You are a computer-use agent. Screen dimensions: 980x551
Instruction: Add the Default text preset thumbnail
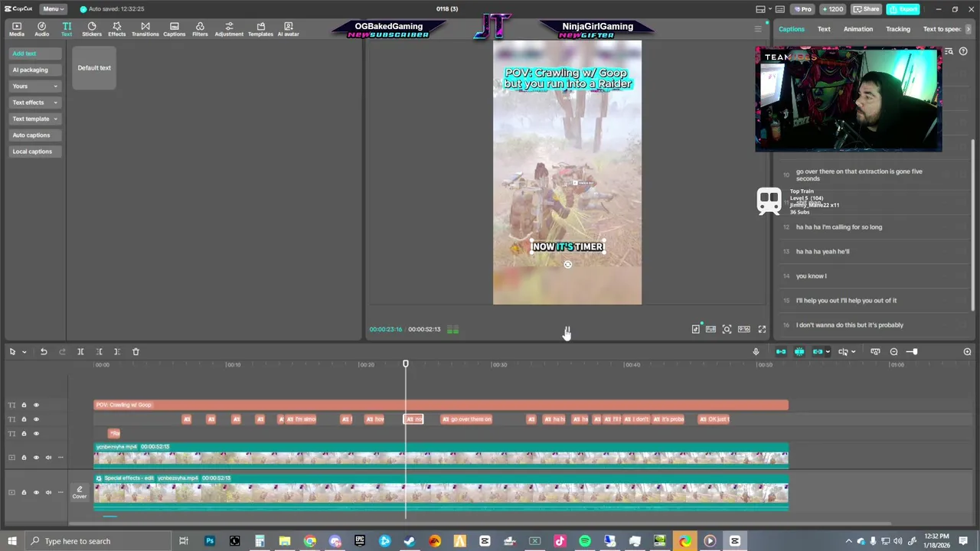(x=94, y=67)
